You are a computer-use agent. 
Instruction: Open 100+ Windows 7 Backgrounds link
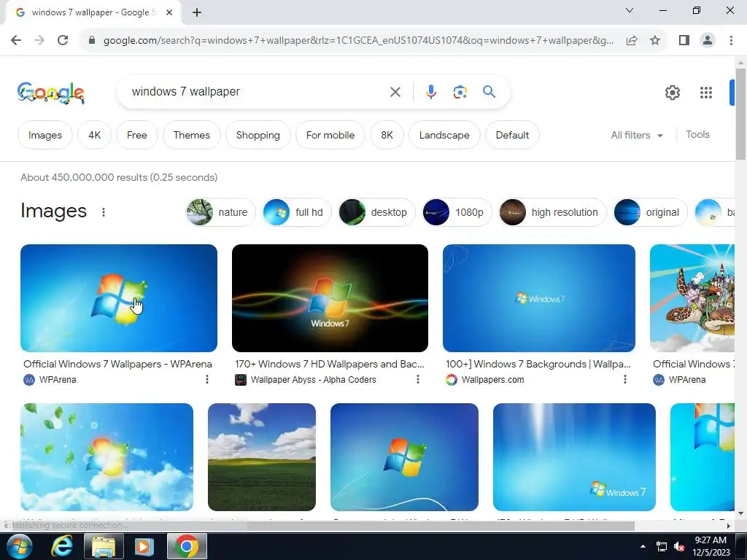coord(538,364)
